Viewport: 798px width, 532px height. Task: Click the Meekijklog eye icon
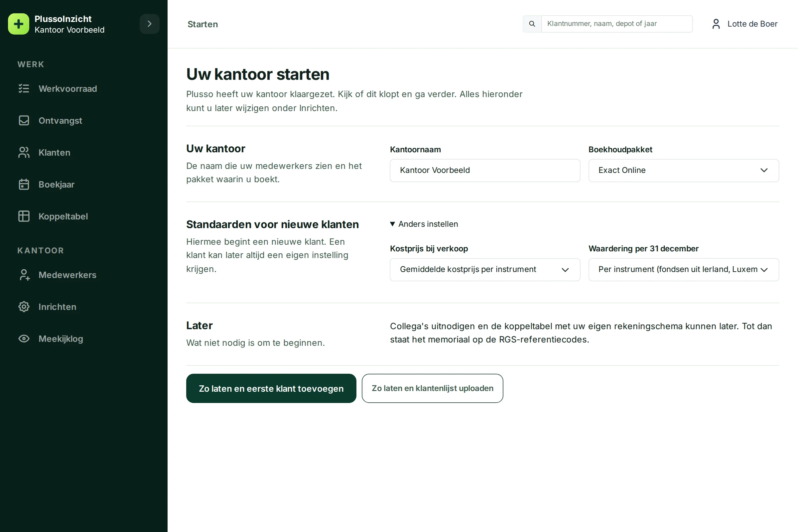24,338
